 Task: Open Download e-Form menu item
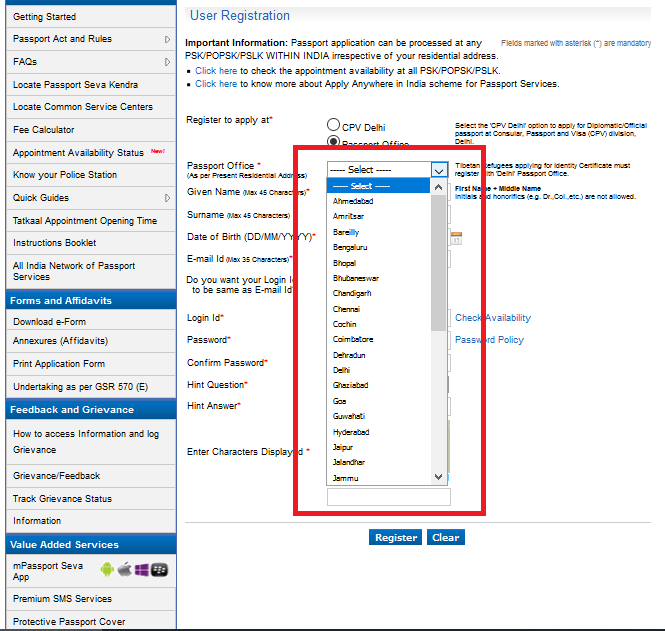[91, 321]
